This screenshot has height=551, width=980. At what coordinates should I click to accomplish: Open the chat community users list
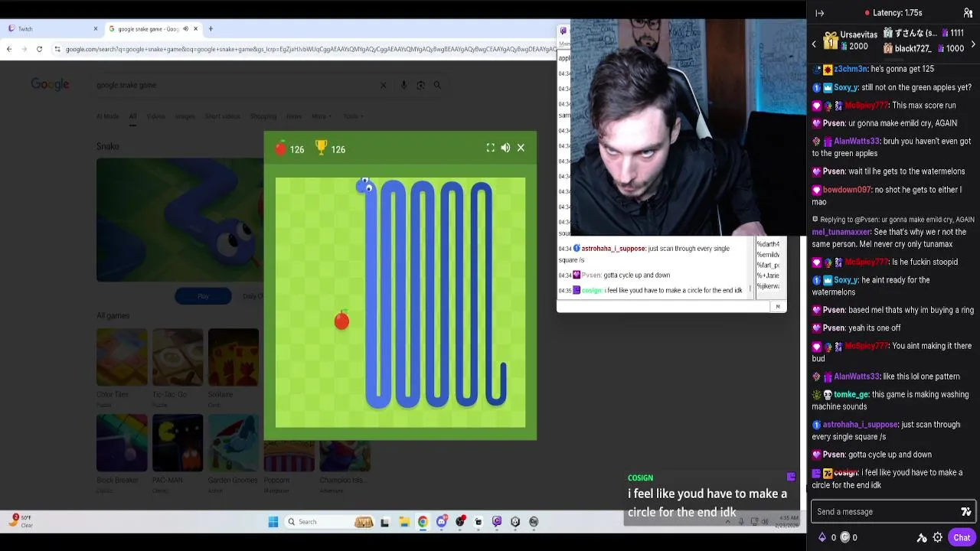click(968, 13)
